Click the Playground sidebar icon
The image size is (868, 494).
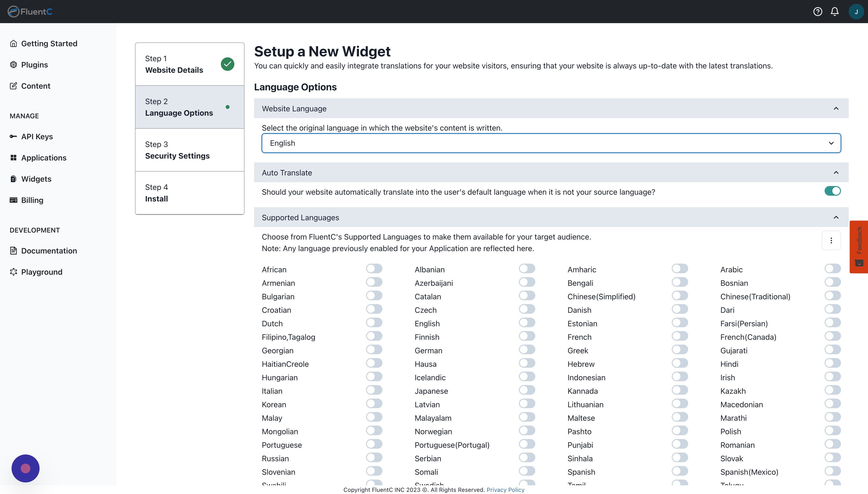(x=13, y=272)
